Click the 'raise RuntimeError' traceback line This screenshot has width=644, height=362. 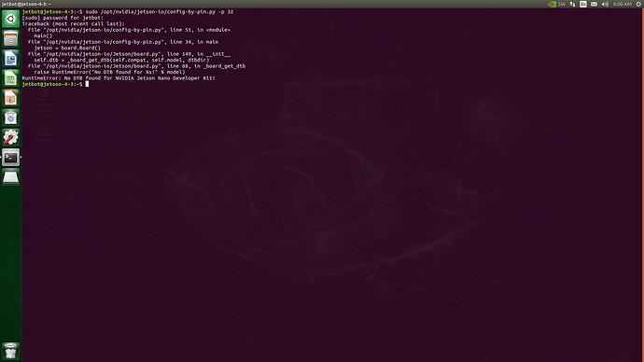pos(109,72)
